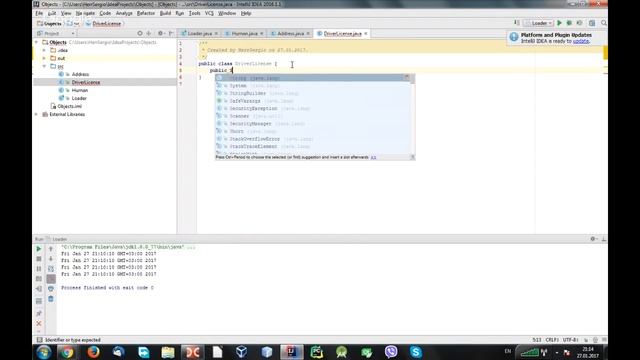Select Loader class in project tree
The height and width of the screenshot is (360, 640).
79,98
